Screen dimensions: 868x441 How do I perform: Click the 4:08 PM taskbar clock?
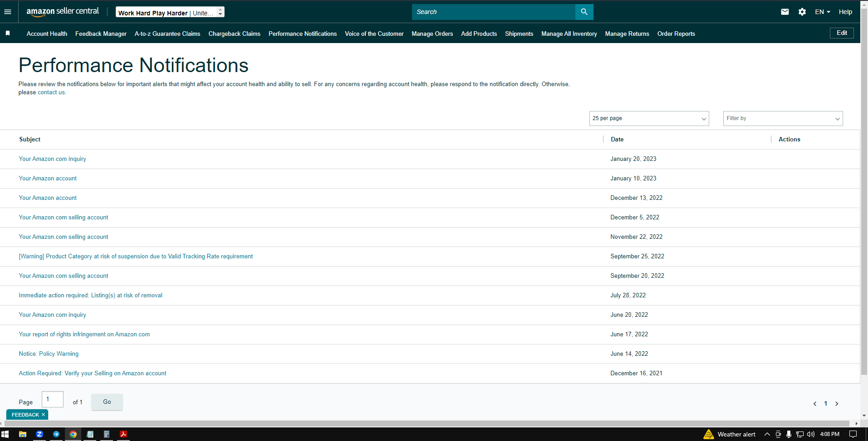click(830, 434)
